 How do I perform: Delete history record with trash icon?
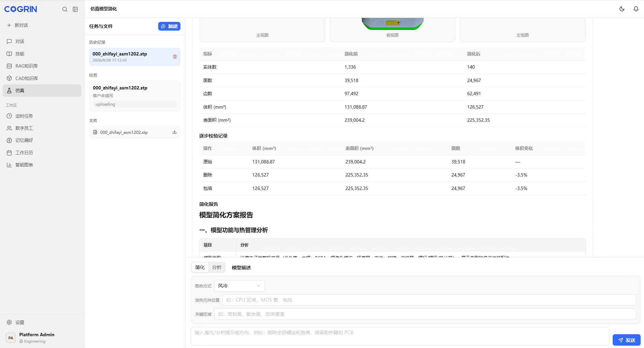click(x=175, y=57)
